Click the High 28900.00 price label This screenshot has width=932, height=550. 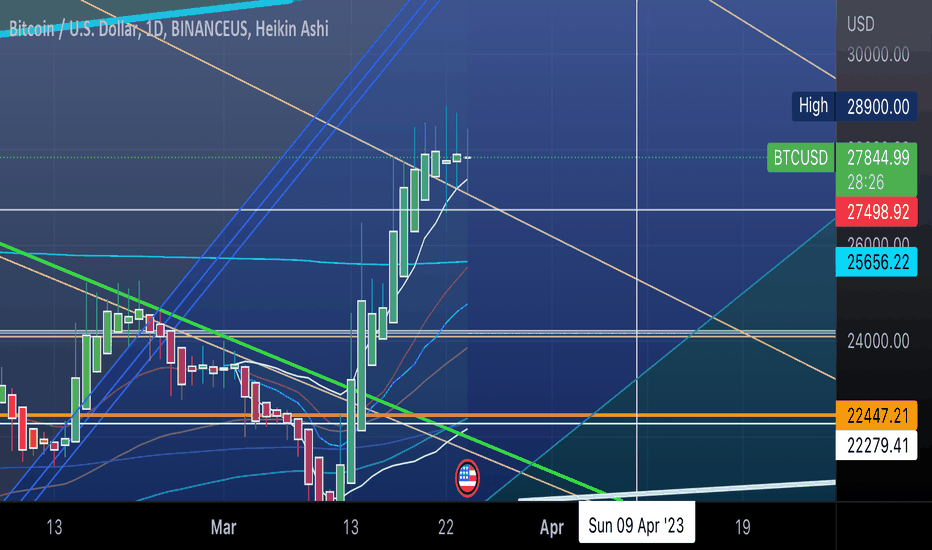click(x=854, y=107)
